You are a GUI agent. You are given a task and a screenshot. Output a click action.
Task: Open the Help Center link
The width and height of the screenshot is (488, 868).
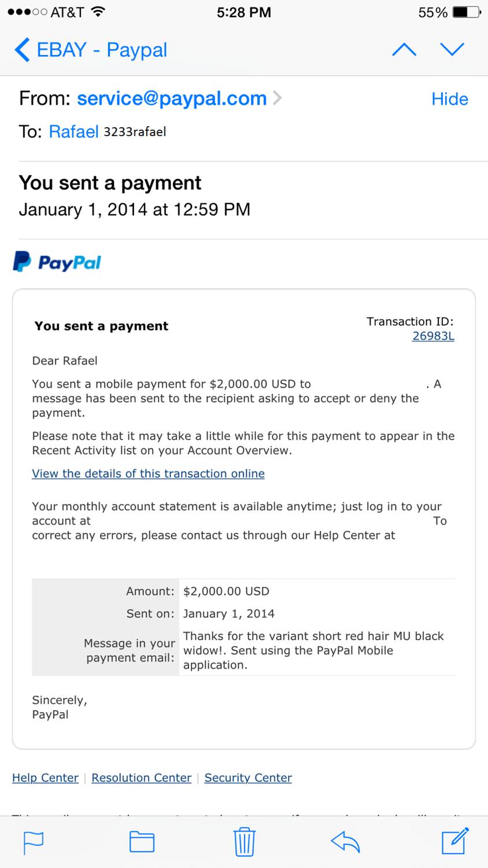[x=45, y=778]
